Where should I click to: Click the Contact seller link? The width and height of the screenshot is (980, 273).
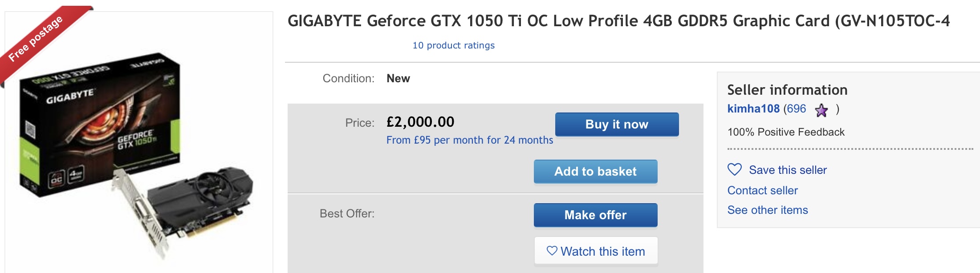762,190
